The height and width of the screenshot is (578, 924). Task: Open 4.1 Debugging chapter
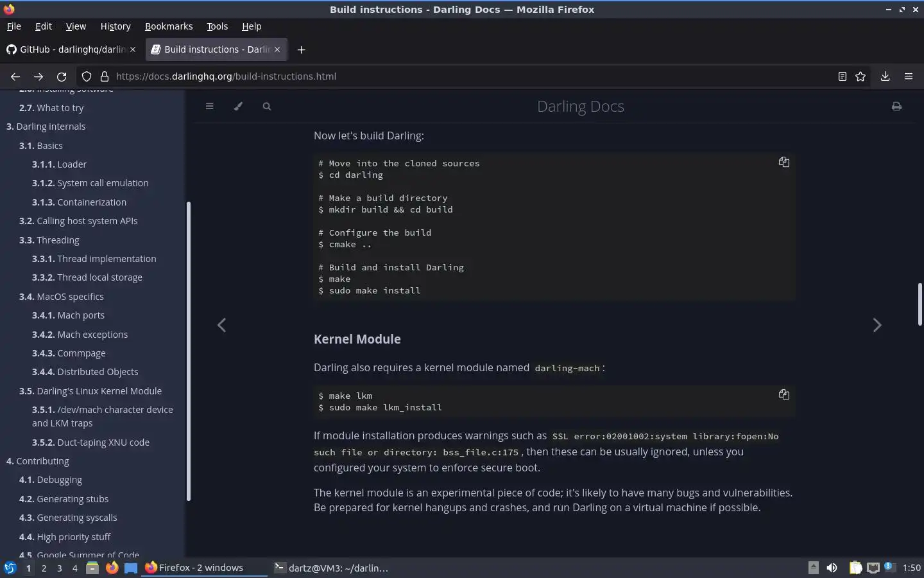(51, 480)
